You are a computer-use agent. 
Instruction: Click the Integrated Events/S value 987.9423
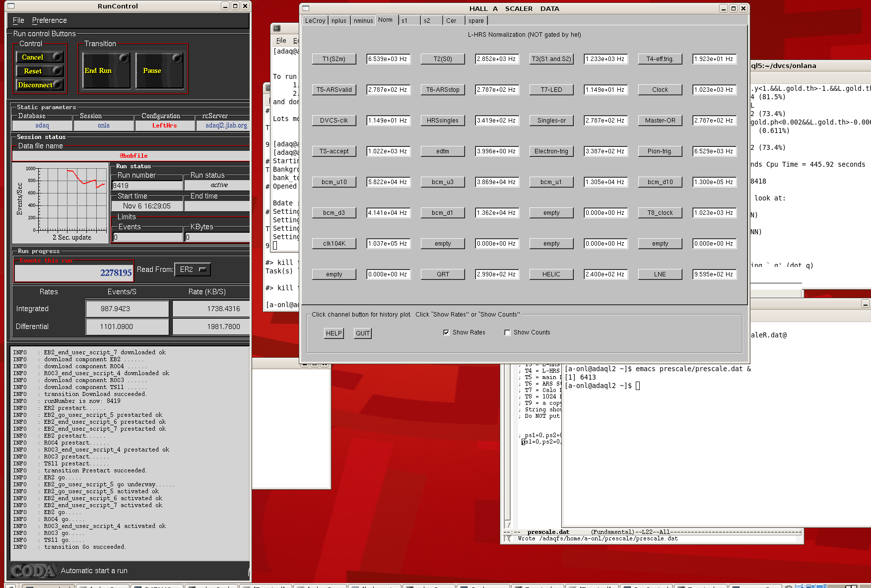coord(127,309)
